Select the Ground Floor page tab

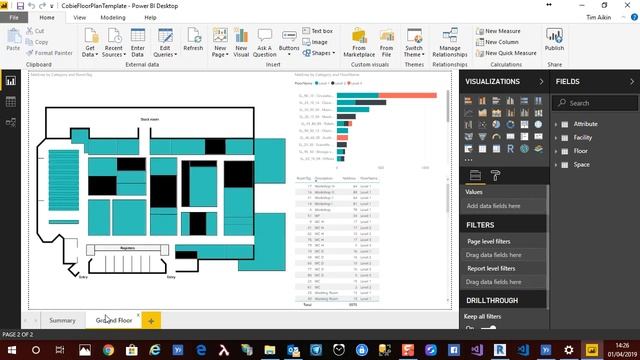[x=113, y=320]
